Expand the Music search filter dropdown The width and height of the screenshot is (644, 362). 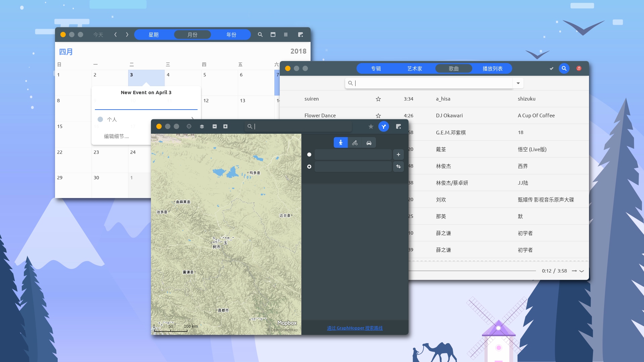point(518,83)
